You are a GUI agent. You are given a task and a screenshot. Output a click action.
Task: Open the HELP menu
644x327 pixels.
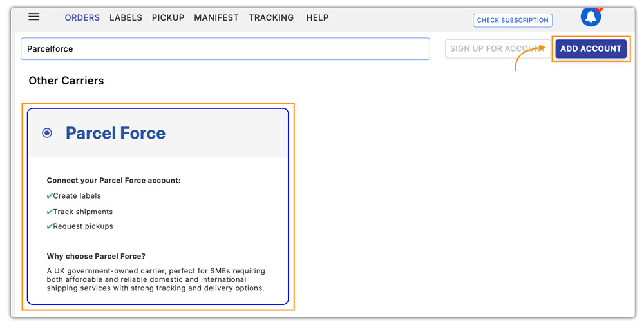click(x=317, y=18)
